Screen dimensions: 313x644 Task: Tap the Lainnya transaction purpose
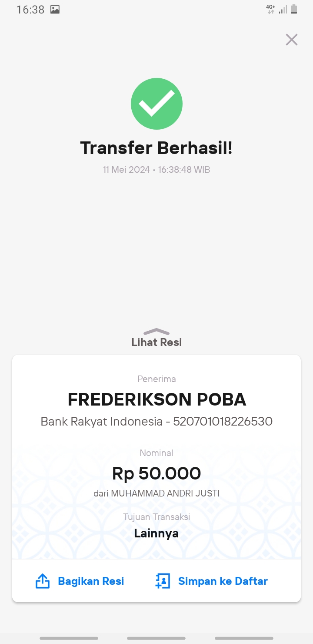click(x=156, y=533)
